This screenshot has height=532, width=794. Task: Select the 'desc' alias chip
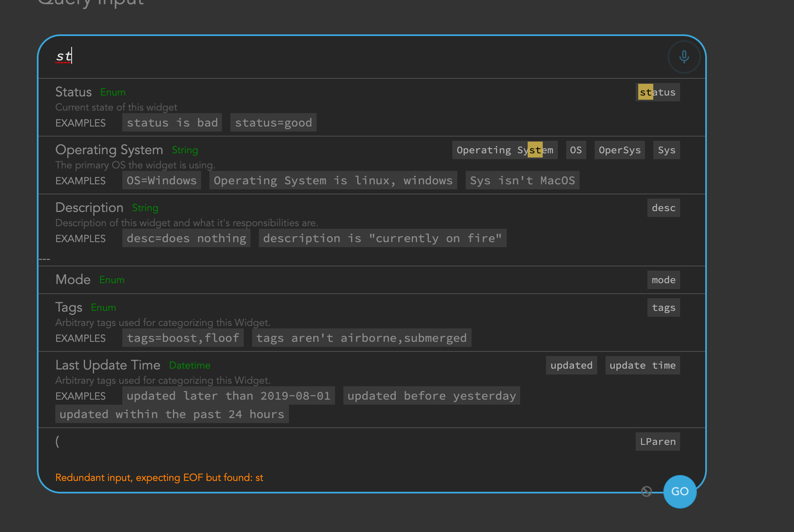[x=663, y=208]
